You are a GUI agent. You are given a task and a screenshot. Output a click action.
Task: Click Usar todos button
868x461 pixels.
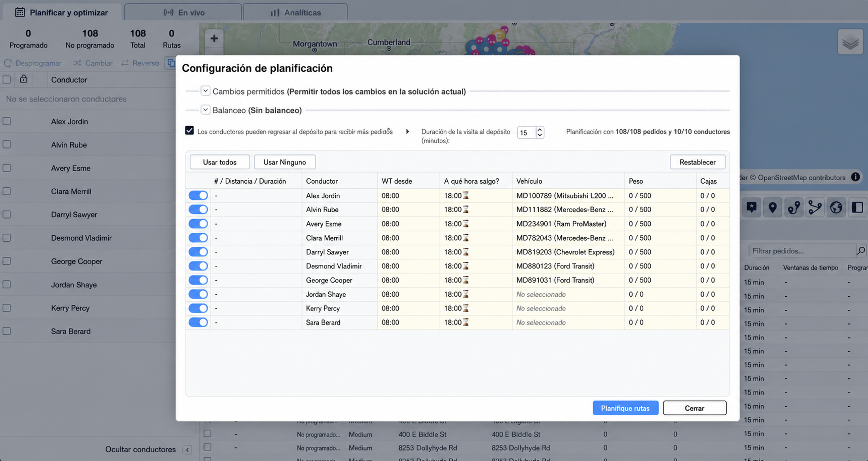(220, 162)
